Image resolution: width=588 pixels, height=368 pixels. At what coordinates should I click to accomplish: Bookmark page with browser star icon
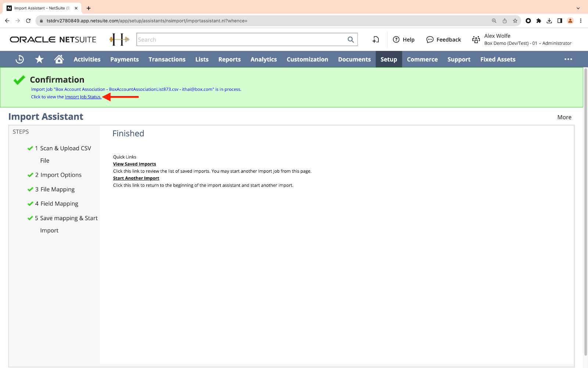(515, 21)
